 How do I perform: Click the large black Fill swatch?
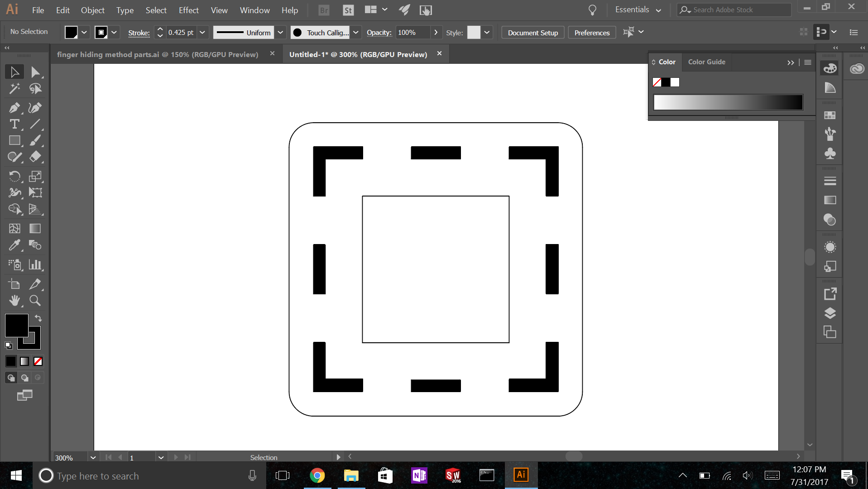tap(16, 326)
